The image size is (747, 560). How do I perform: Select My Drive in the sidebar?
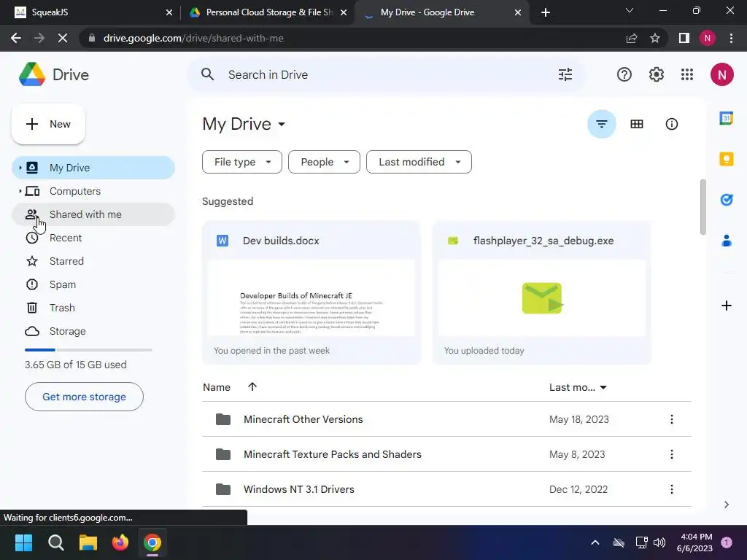point(93,168)
